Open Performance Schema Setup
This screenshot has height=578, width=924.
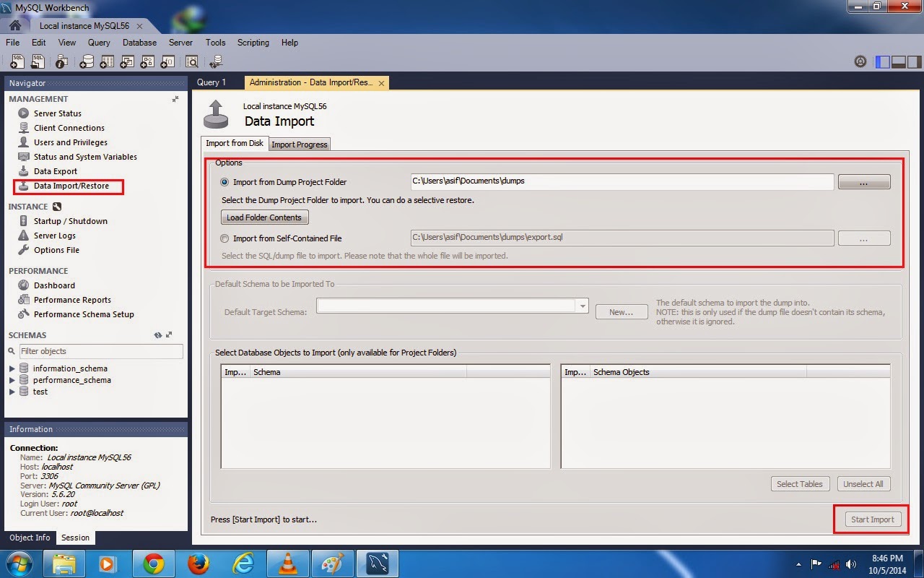(x=84, y=314)
